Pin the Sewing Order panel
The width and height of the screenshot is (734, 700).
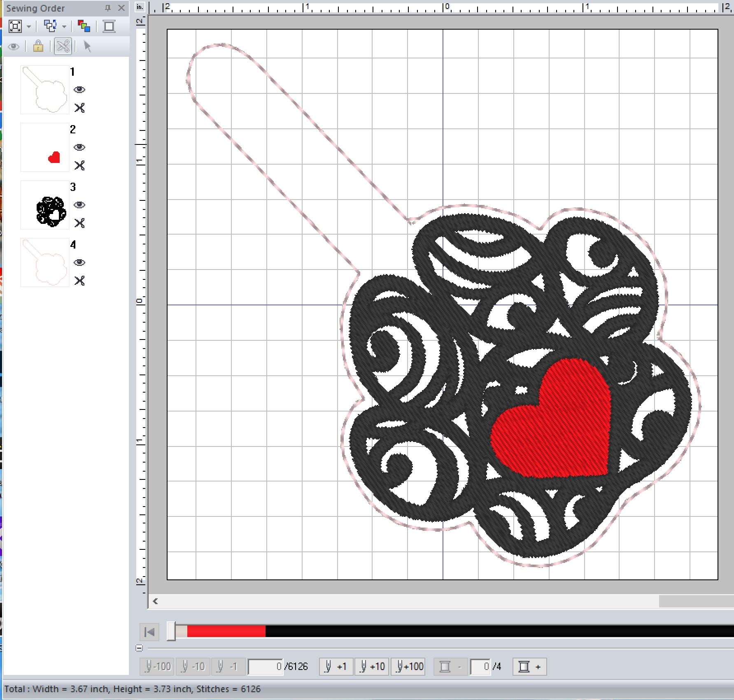[x=108, y=8]
